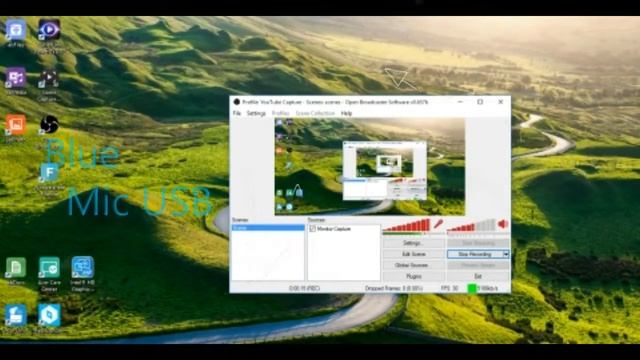Click the recording time (REC) status text
The height and width of the screenshot is (360, 640).
coord(304,289)
